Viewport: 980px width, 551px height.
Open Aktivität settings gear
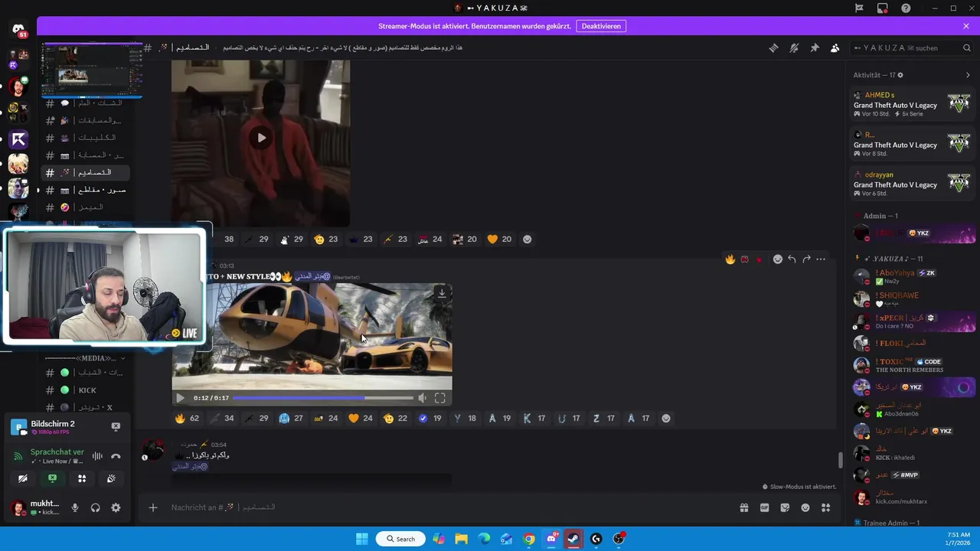click(900, 75)
